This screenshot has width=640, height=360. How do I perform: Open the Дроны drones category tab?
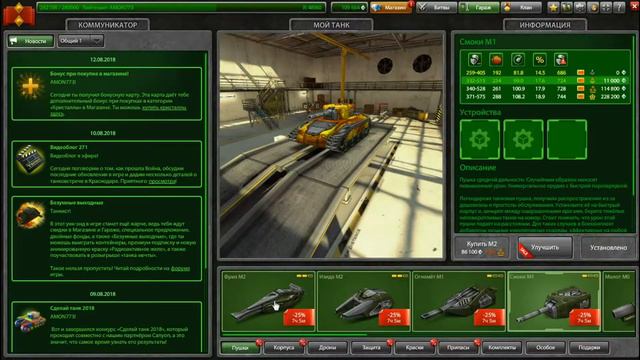[327, 347]
